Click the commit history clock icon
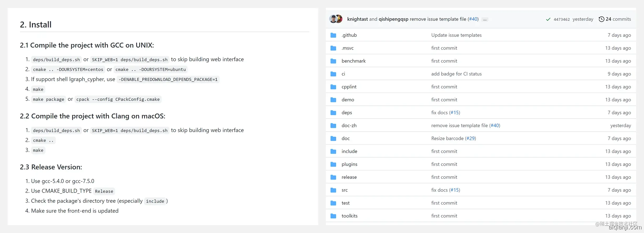 tap(601, 19)
